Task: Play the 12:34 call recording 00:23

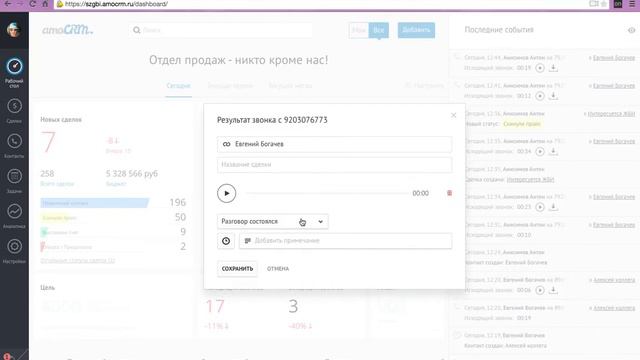Action: 540,207
